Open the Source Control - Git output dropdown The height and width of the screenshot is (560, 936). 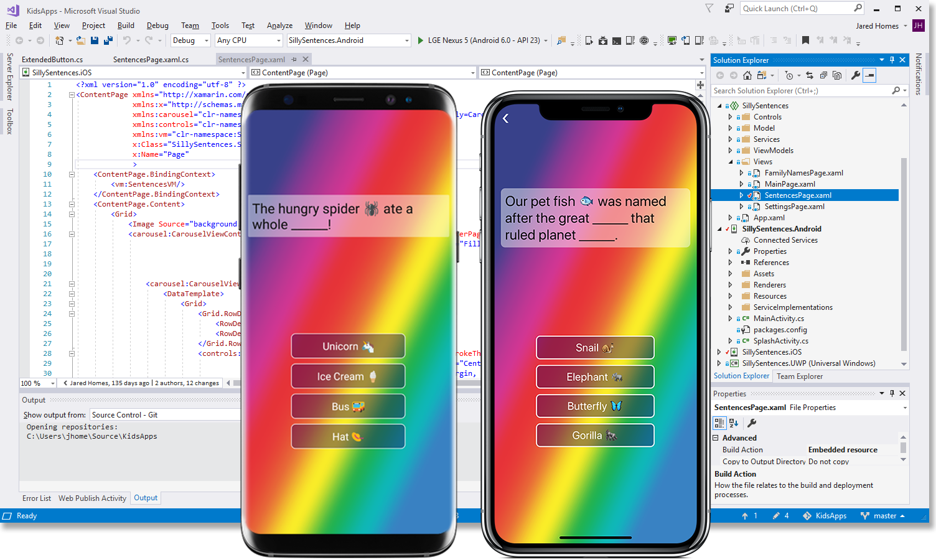[x=164, y=415]
